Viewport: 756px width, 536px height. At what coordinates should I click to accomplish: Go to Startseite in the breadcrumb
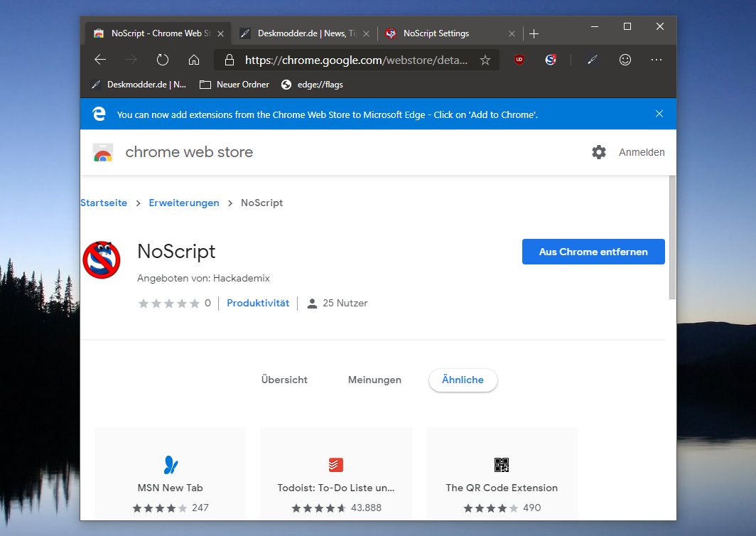coord(104,203)
